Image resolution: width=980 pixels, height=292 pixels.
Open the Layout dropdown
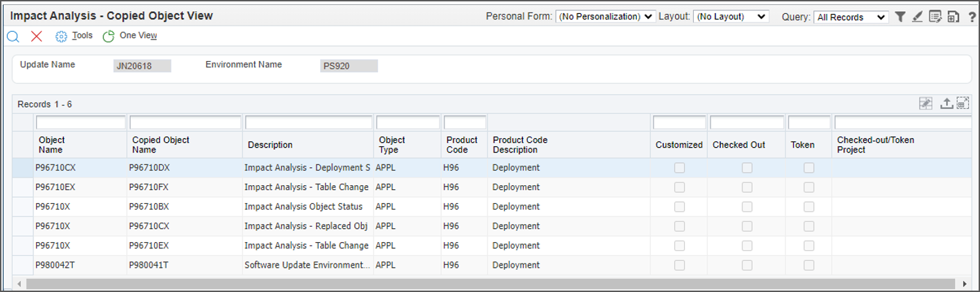731,17
